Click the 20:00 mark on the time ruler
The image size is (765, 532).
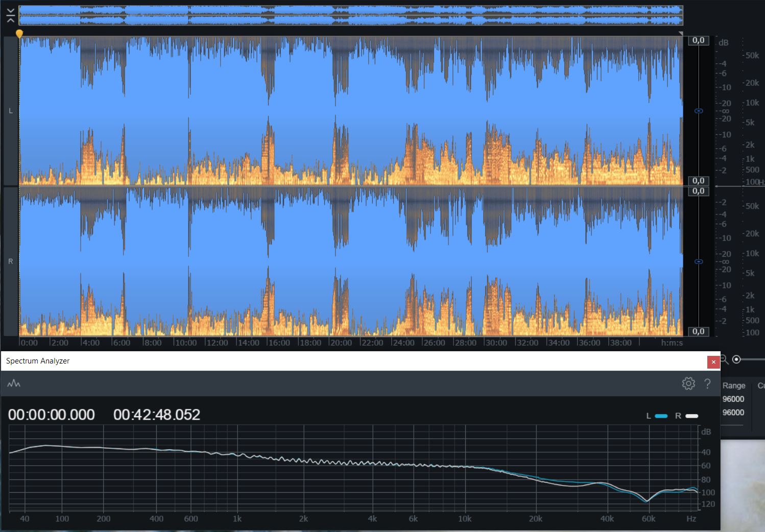pos(341,343)
